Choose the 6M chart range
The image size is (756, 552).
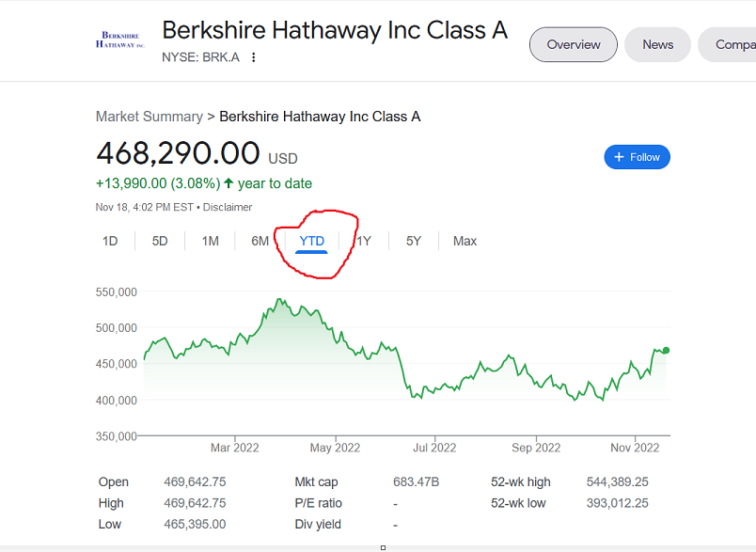click(260, 241)
